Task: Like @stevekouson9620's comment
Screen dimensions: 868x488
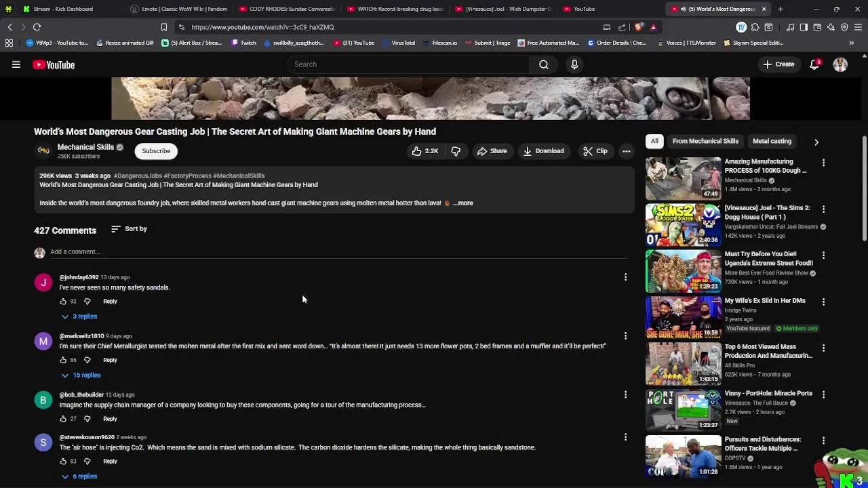Action: pyautogui.click(x=63, y=462)
